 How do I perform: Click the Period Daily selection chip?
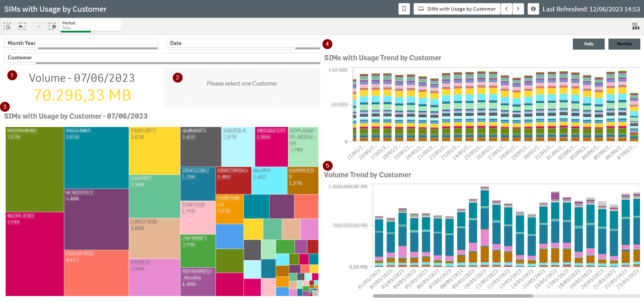pos(91,25)
